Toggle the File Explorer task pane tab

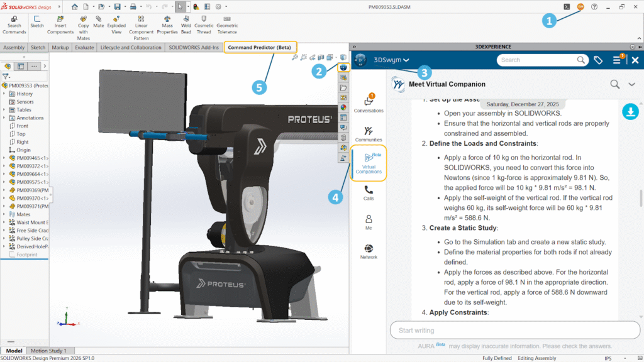(x=343, y=89)
